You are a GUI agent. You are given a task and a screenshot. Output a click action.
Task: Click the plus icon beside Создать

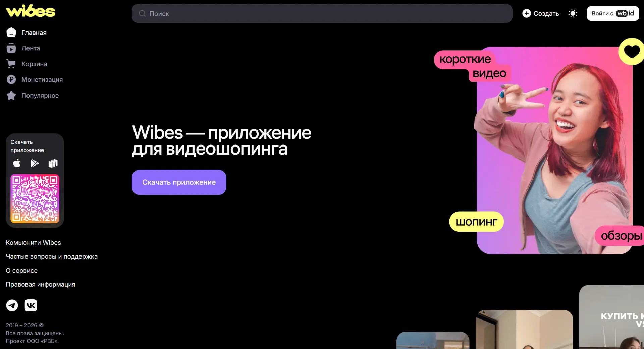coord(527,13)
